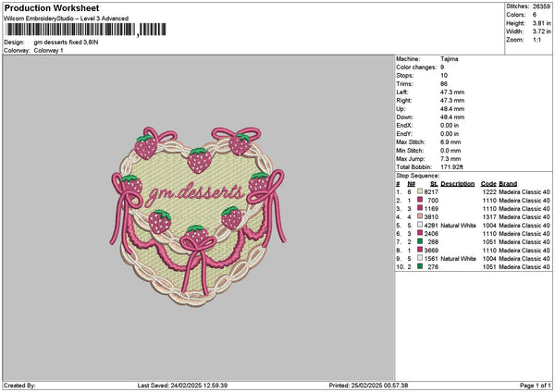Click stitch count 8217 in stop row 1
Screen dimensions: 555x392
click(431, 191)
